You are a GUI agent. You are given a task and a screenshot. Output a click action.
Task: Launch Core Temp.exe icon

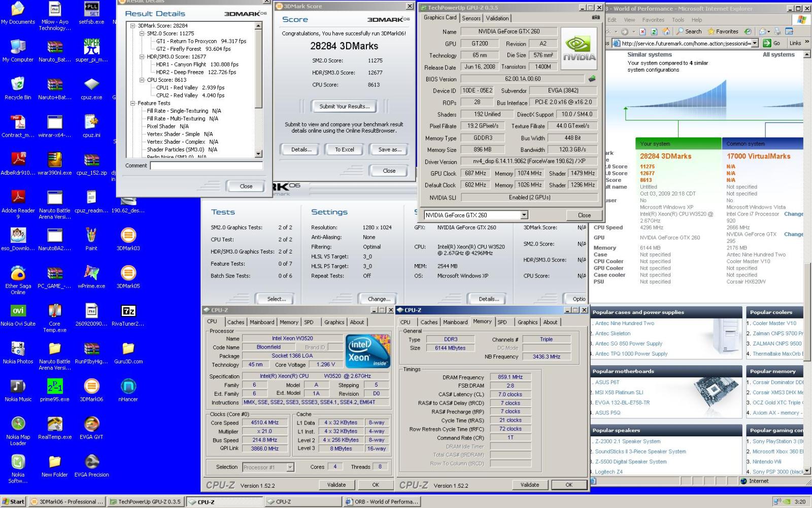click(x=55, y=317)
